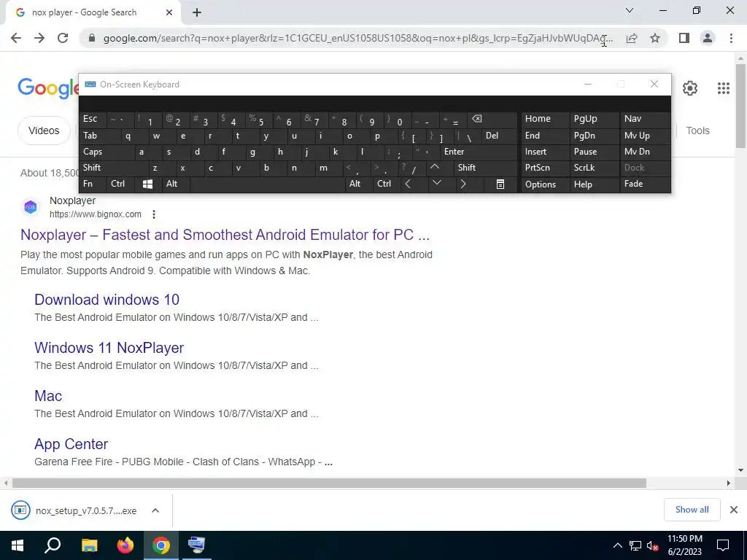Viewport: 747px width, 560px height.
Task: Open the Windows 11 NoxPlayer sitelink
Action: click(109, 348)
